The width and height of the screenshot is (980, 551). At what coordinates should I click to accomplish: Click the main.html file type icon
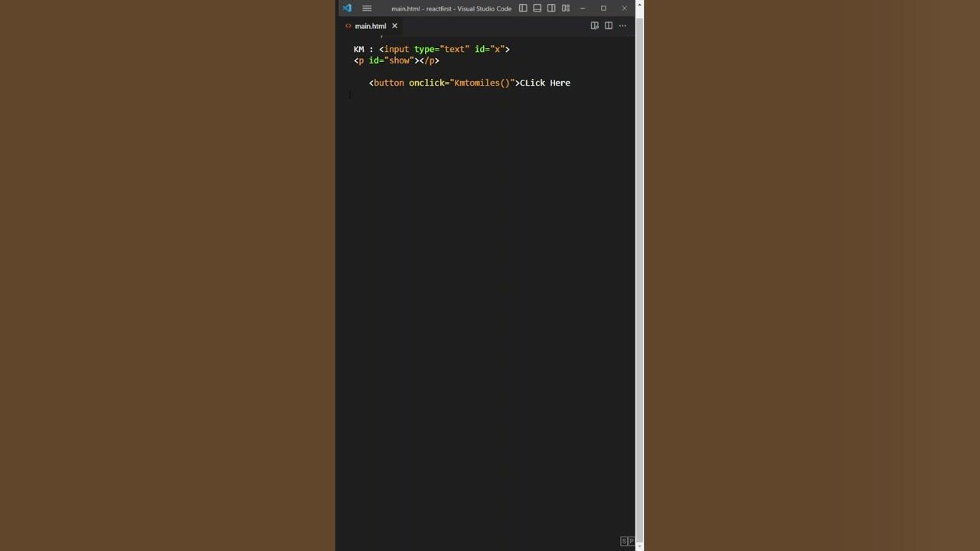coord(348,26)
